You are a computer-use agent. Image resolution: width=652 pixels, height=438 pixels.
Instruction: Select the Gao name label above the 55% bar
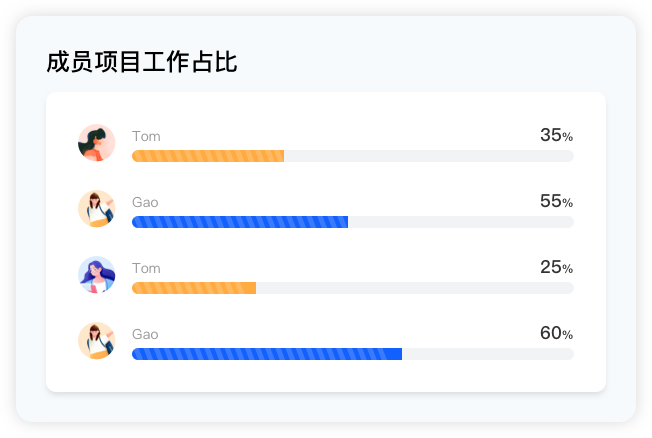[145, 202]
